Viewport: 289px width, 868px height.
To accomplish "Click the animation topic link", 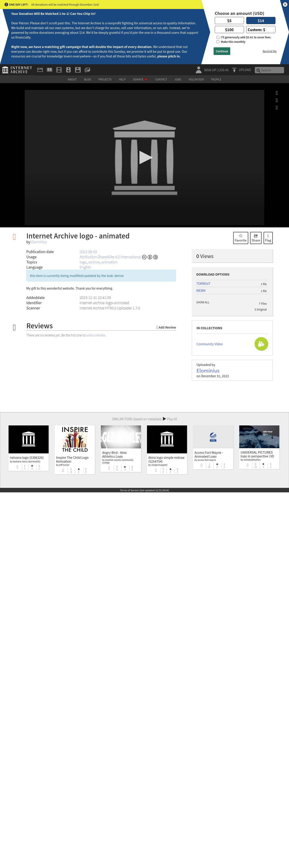I will (109, 262).
